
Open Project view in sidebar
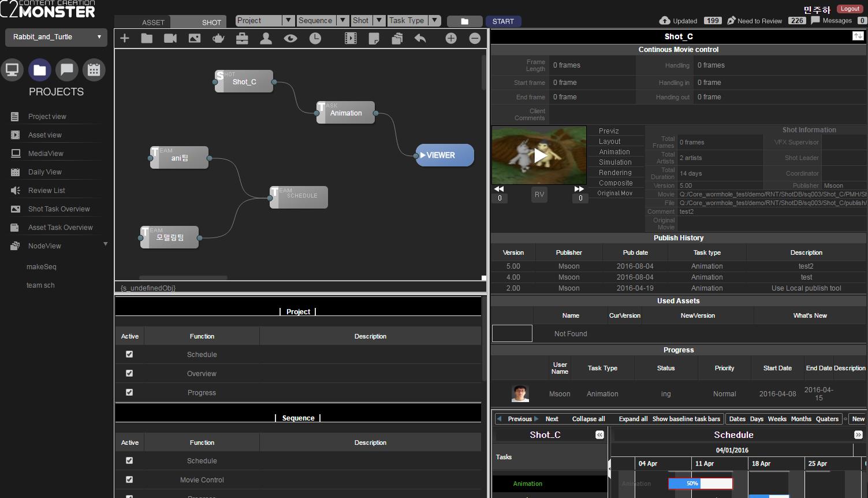pyautogui.click(x=47, y=117)
